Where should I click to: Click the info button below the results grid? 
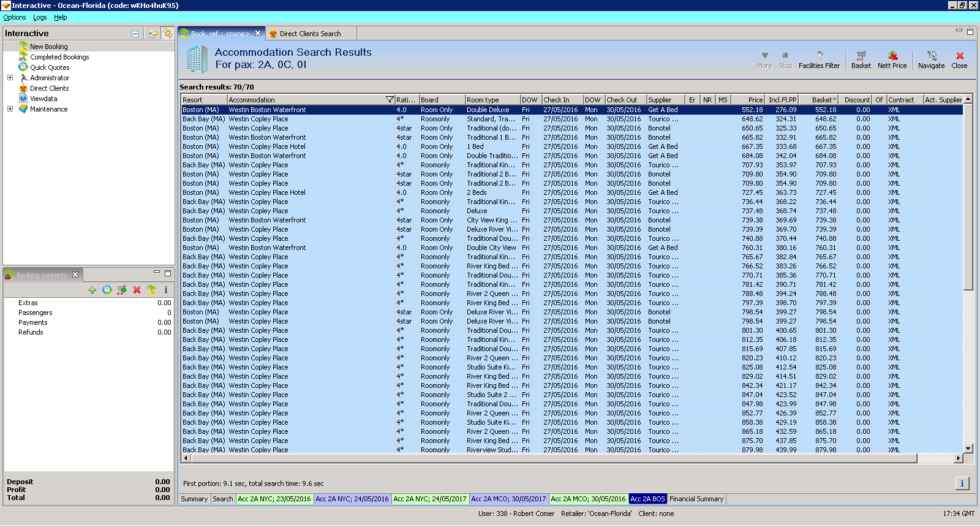(962, 483)
